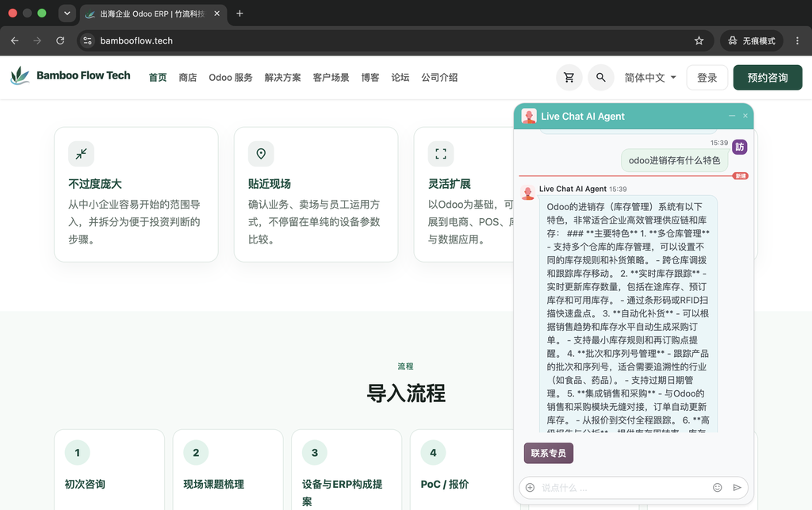812x510 pixels.
Task: Open the site search magnifier
Action: (601, 78)
